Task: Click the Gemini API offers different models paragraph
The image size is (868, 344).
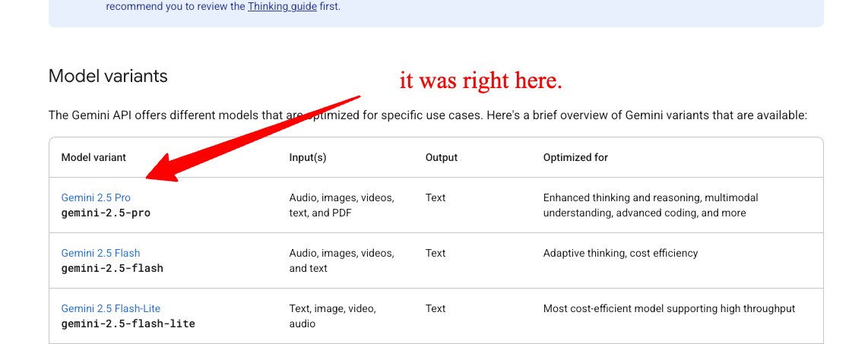Action: point(428,115)
